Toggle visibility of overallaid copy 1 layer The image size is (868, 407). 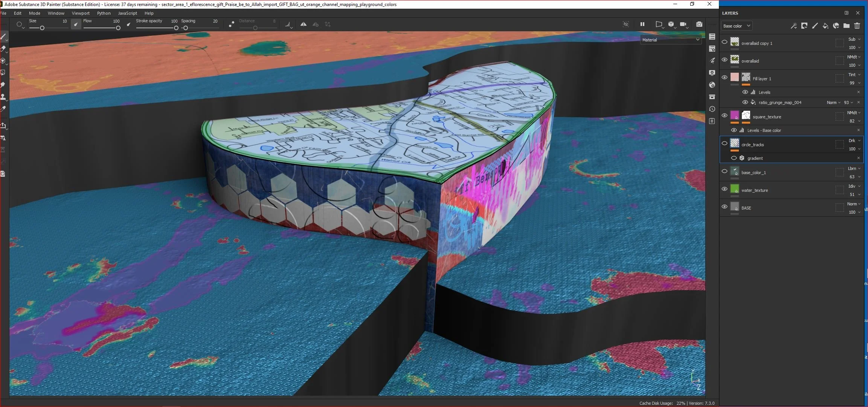[x=725, y=42]
